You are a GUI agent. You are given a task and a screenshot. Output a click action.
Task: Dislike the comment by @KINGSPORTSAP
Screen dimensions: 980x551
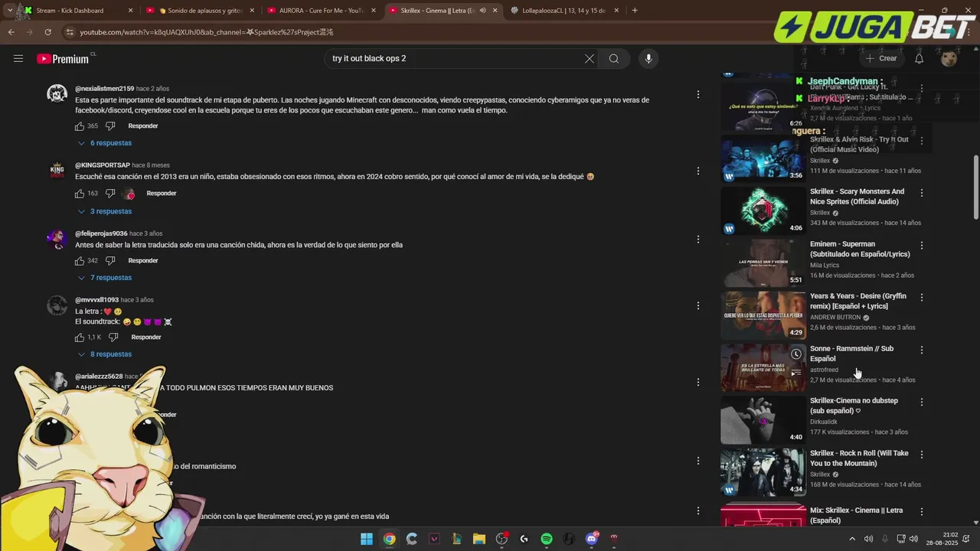(x=109, y=193)
